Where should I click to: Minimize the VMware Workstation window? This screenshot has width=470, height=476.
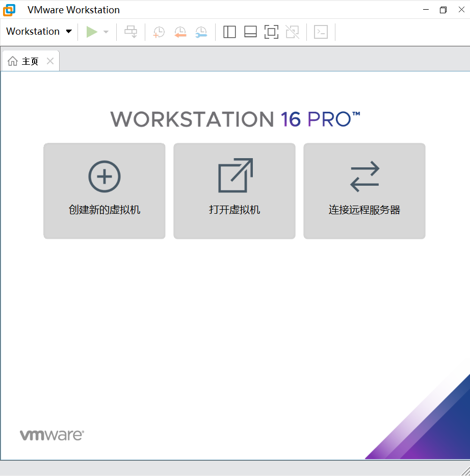pos(426,10)
